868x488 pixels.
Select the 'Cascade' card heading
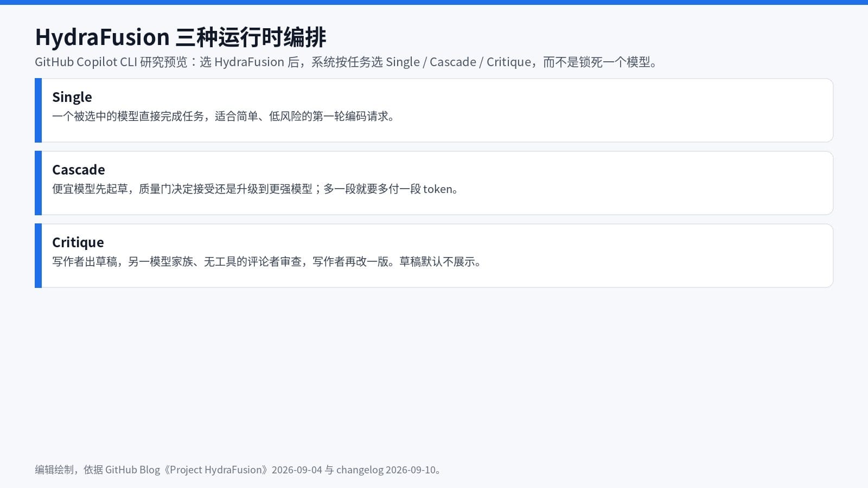pos(79,170)
